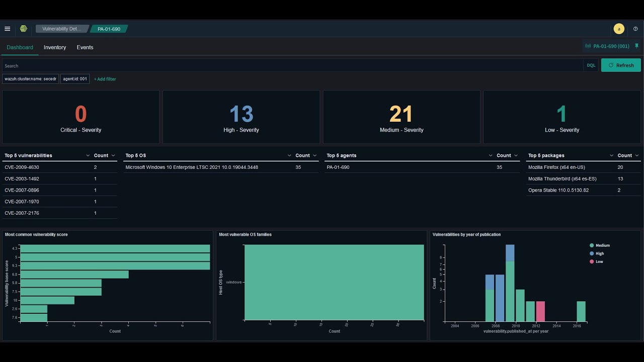Viewport: 644px width, 362px height.
Task: Open the Top 5 packages Count dropdown
Action: point(636,156)
